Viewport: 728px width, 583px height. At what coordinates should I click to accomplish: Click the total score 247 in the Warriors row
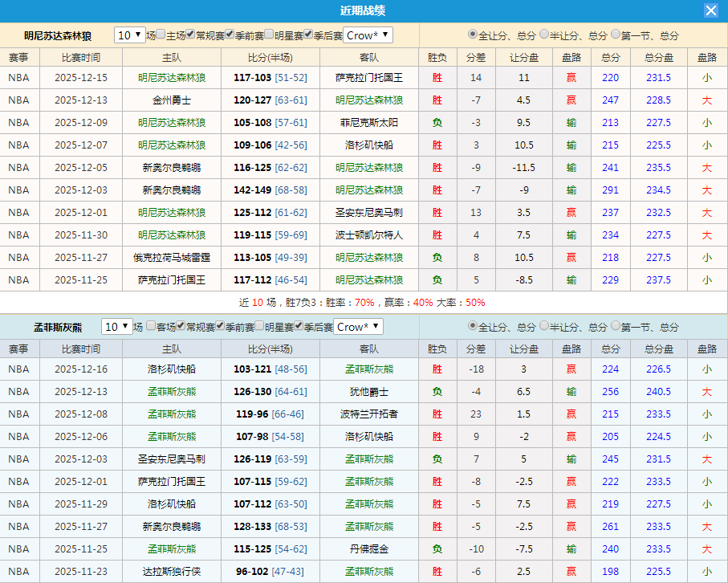610,100
